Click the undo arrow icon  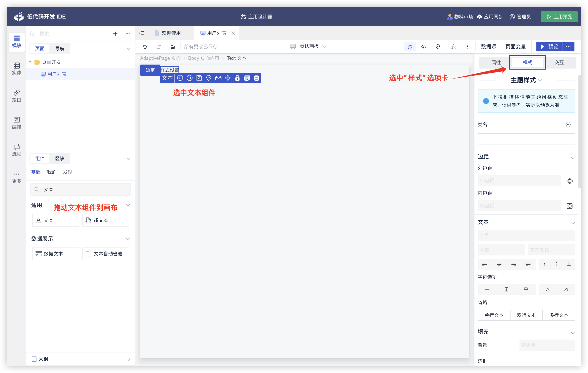145,46
